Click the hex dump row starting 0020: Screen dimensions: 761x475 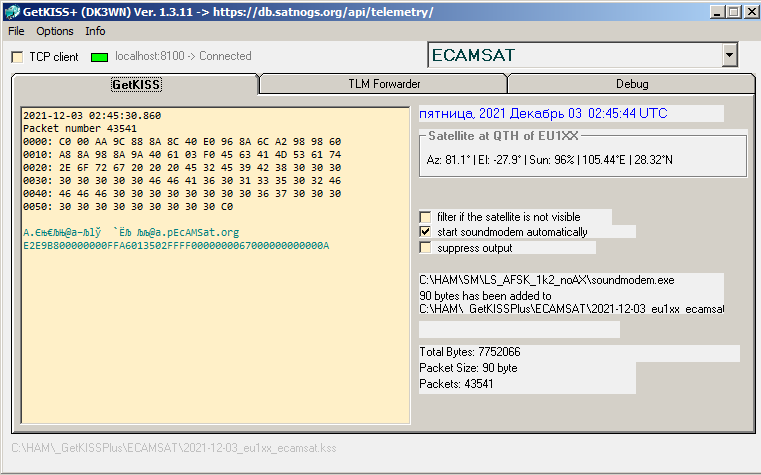click(182, 168)
